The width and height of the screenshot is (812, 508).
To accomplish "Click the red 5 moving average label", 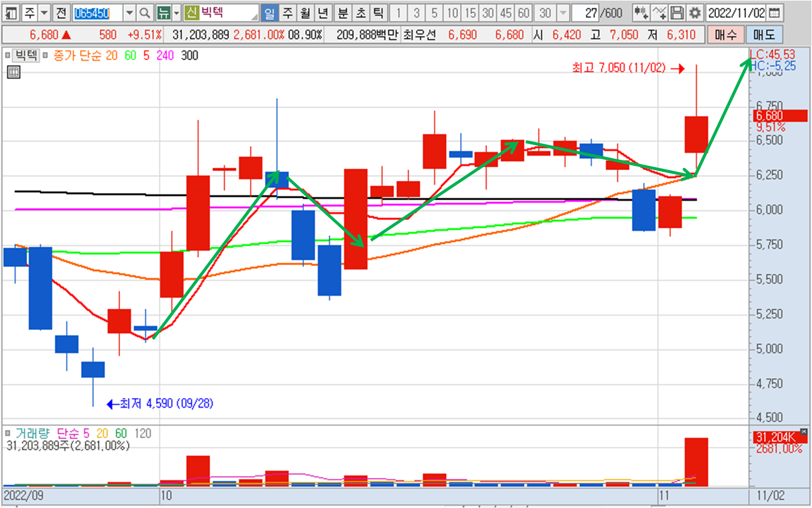I will (147, 56).
